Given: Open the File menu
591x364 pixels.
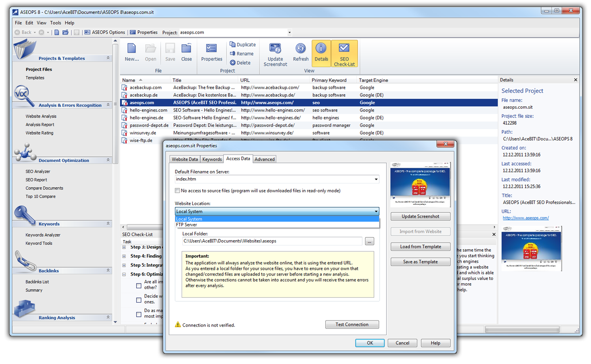Looking at the screenshot, I should click(x=18, y=23).
